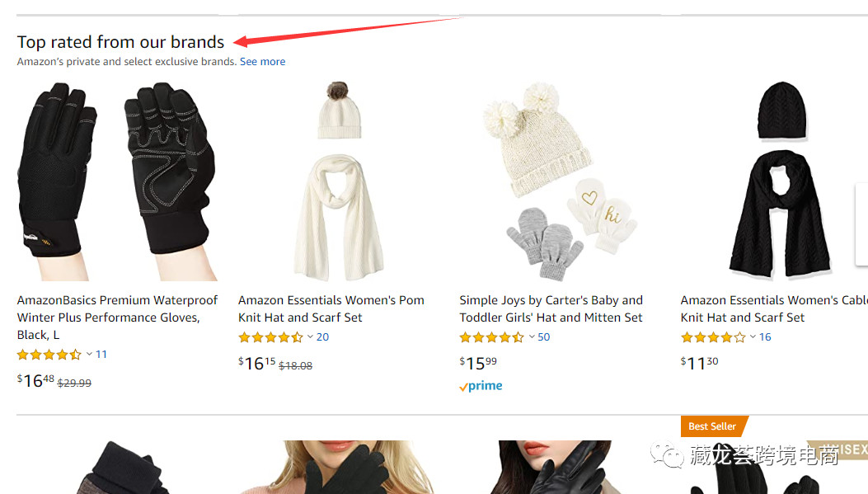Viewport: 868px width, 494px height.
Task: Open the white pom hat and scarf image
Action: click(339, 181)
